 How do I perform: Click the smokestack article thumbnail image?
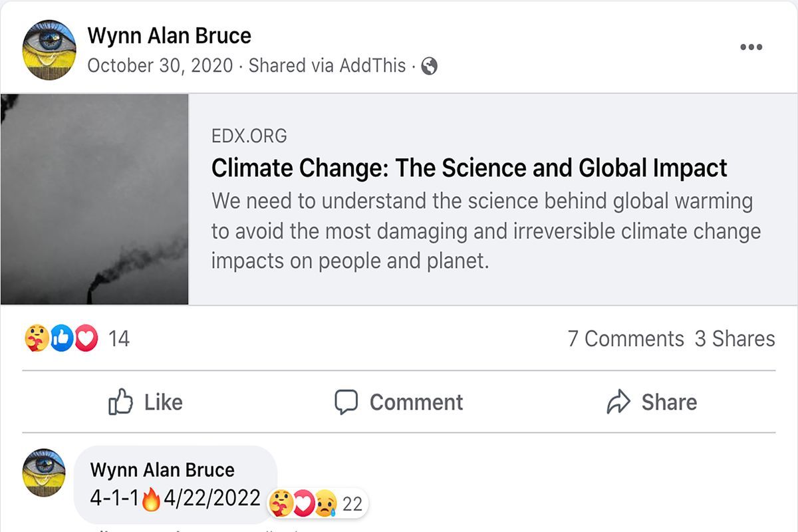pos(94,199)
